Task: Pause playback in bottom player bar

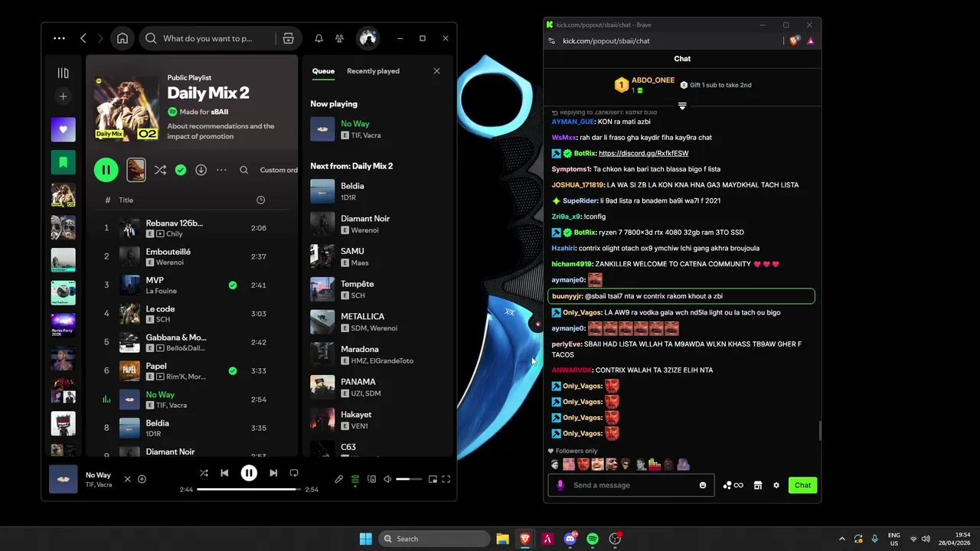Action: pos(249,473)
